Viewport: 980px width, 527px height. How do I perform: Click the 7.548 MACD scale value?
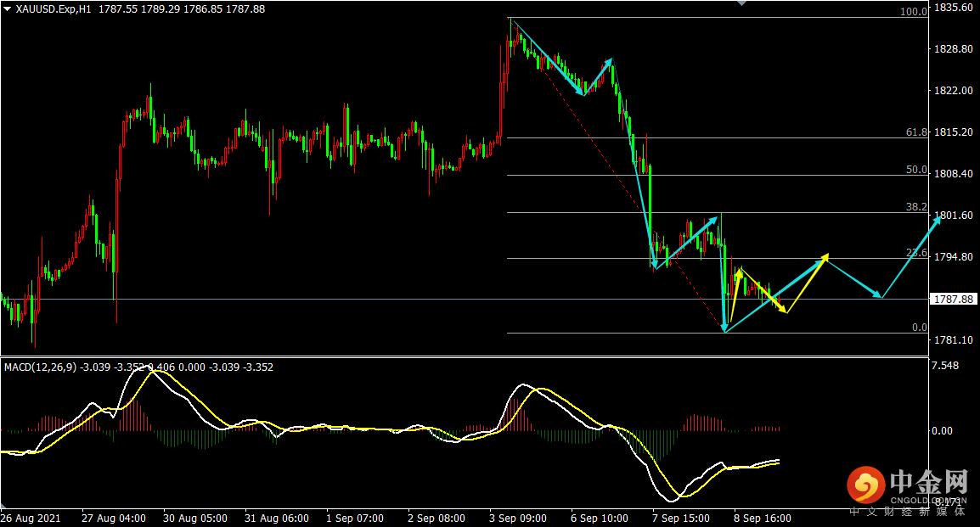pos(945,366)
